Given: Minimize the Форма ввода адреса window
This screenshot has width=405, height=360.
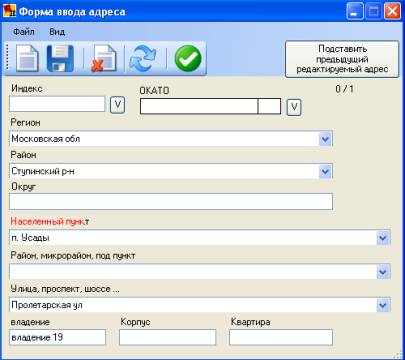Looking at the screenshot, I should pos(355,12).
